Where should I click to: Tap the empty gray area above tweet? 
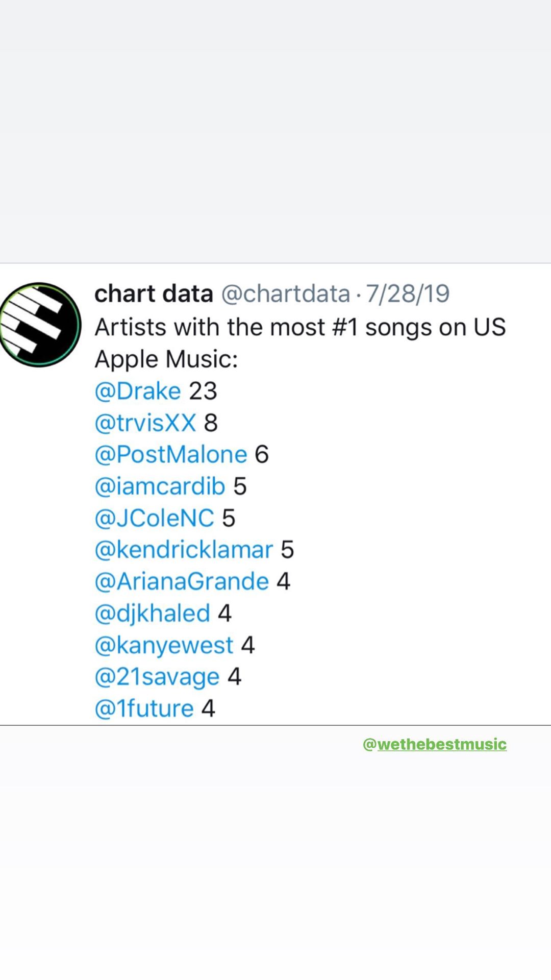click(275, 133)
